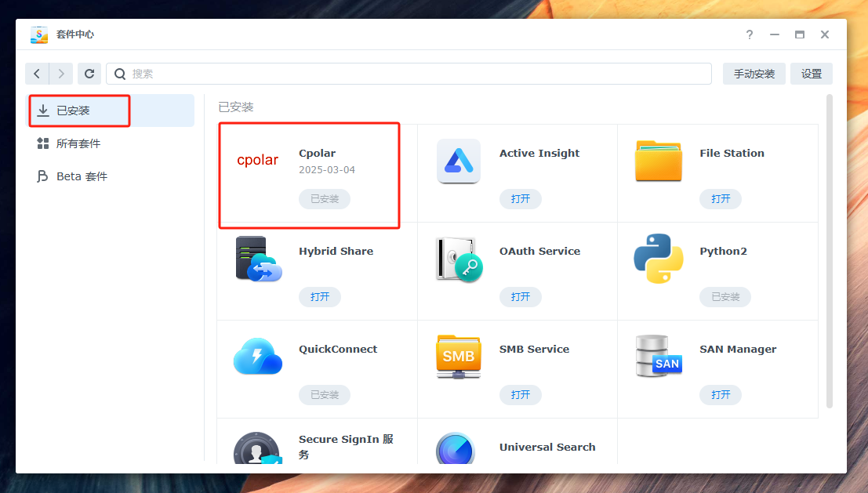Go forward with the right arrow button
Image resolution: width=868 pixels, height=493 pixels.
click(61, 74)
